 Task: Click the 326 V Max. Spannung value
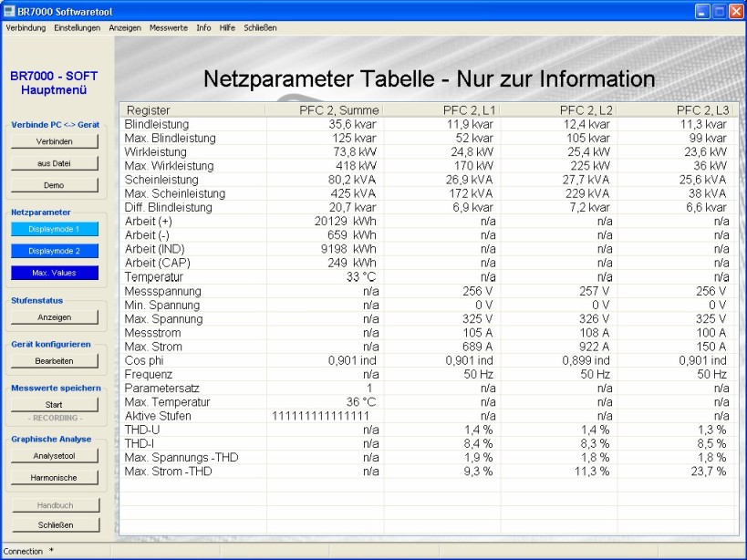point(594,318)
